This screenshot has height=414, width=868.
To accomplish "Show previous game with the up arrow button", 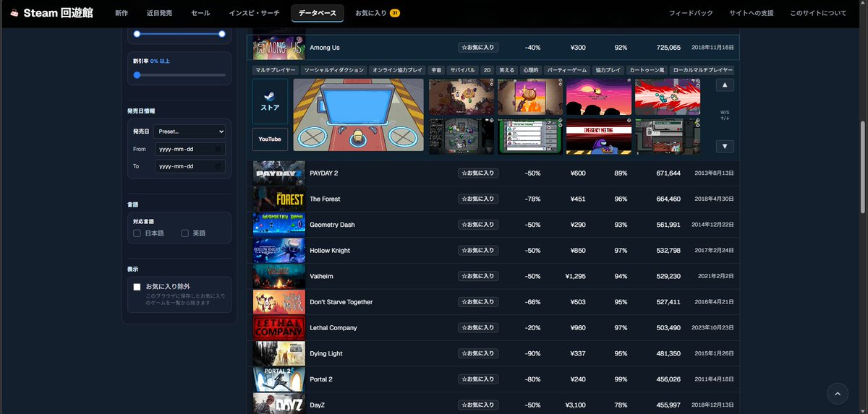I will pos(726,85).
